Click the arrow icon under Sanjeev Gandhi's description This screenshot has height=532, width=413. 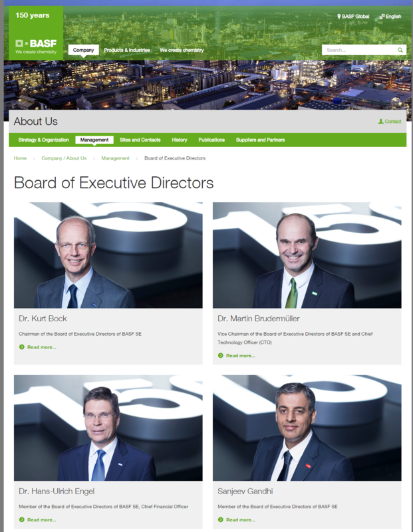click(221, 520)
